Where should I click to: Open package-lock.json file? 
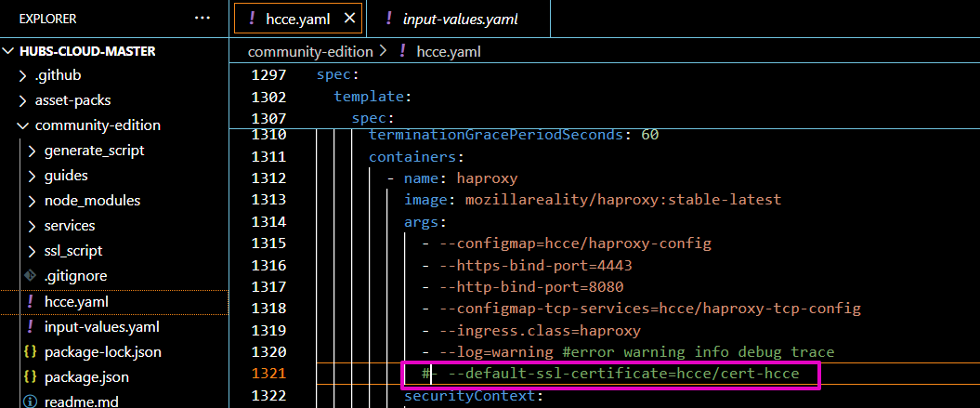pyautogui.click(x=103, y=352)
